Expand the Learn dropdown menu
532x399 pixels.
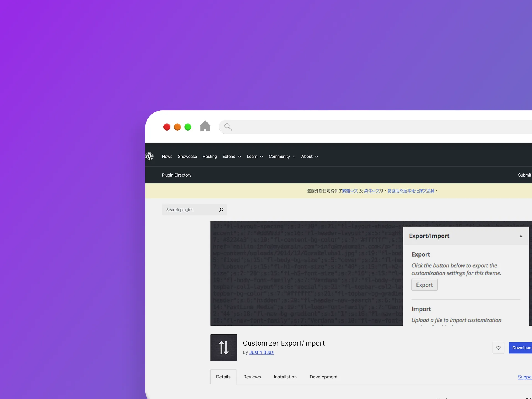point(255,157)
